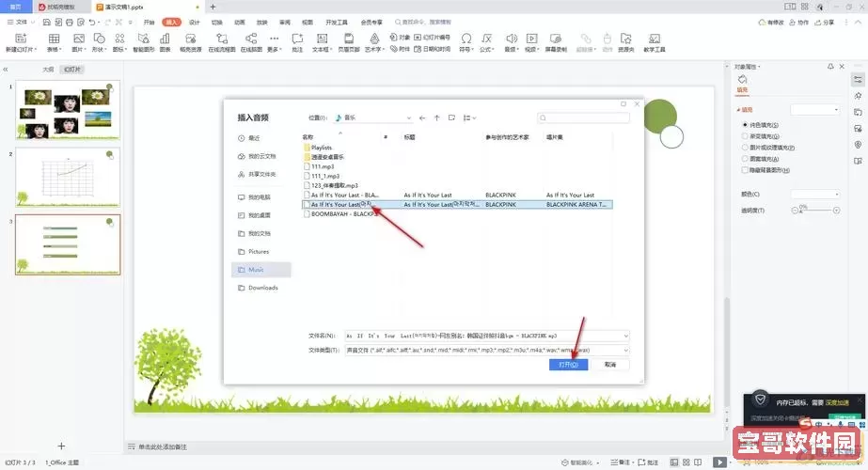Select slide 1 thumbnail with photos
Screen dimensions: 868x470
[68, 110]
